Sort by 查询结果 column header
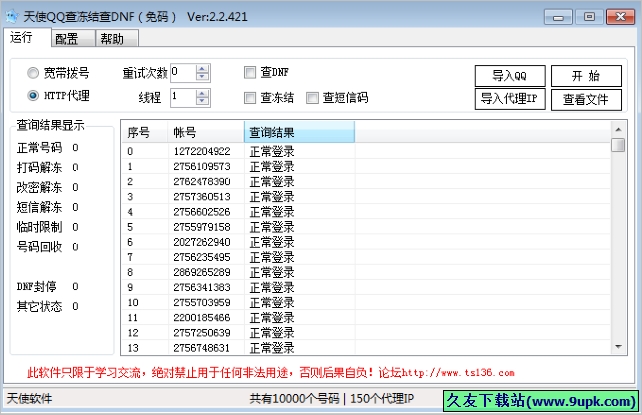 tap(299, 132)
